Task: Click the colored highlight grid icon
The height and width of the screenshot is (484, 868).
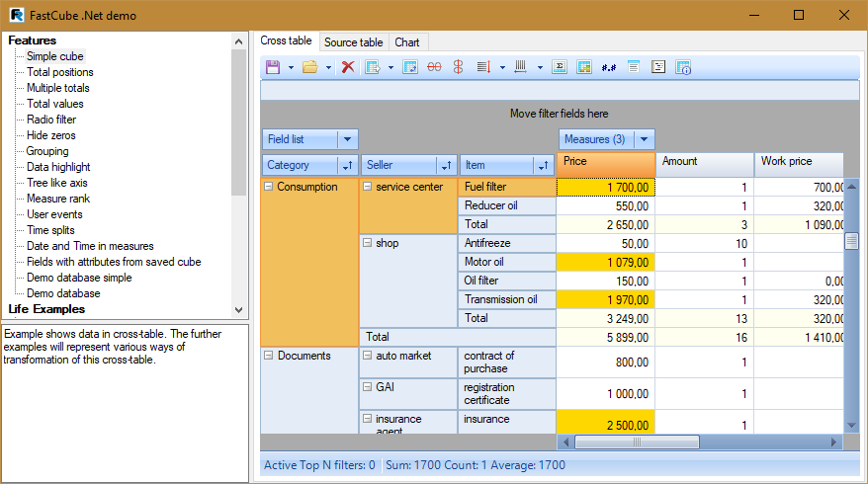Action: pos(584,67)
